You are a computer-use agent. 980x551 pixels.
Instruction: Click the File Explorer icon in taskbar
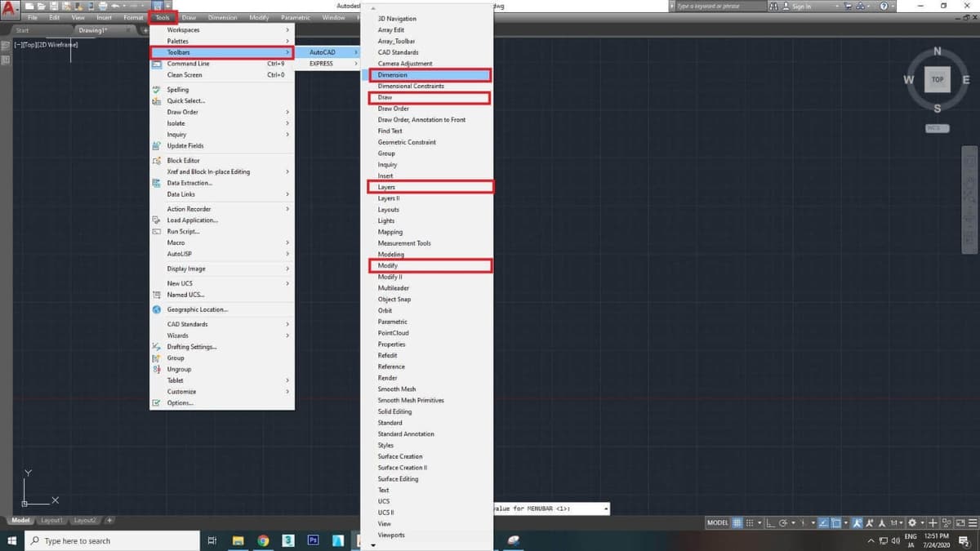tap(238, 540)
